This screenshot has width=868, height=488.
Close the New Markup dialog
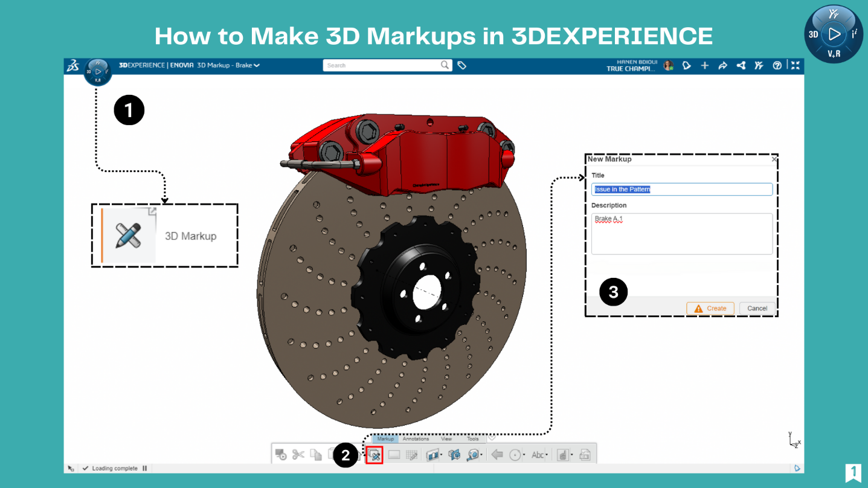click(774, 159)
